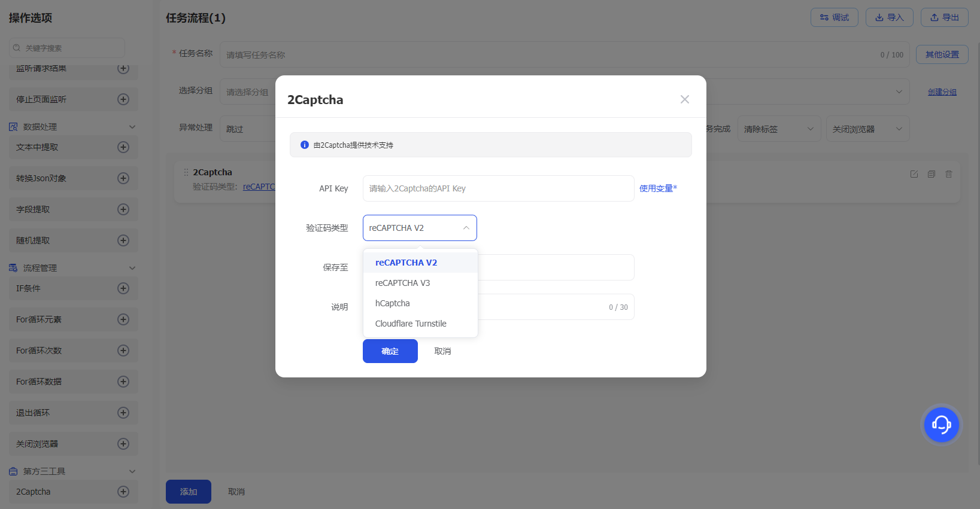Choose Cloudflare Turnstile from the list

[x=420, y=324]
